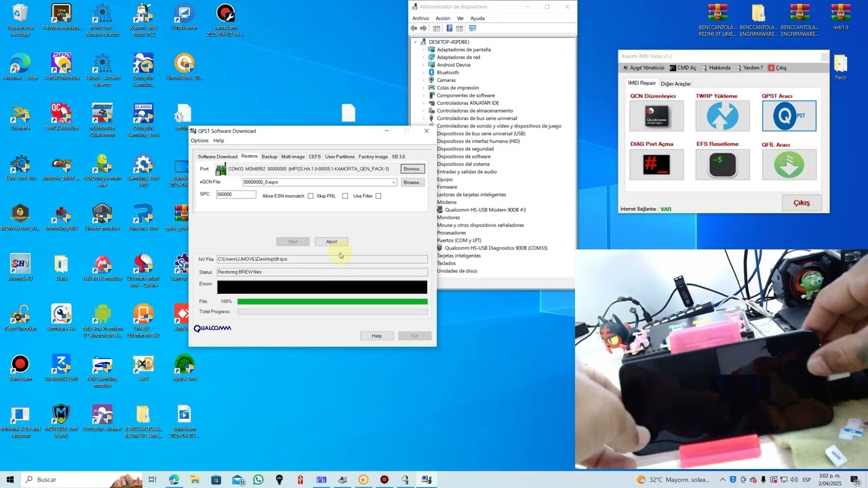
Task: Expand Colas de impresión node
Action: pos(423,87)
